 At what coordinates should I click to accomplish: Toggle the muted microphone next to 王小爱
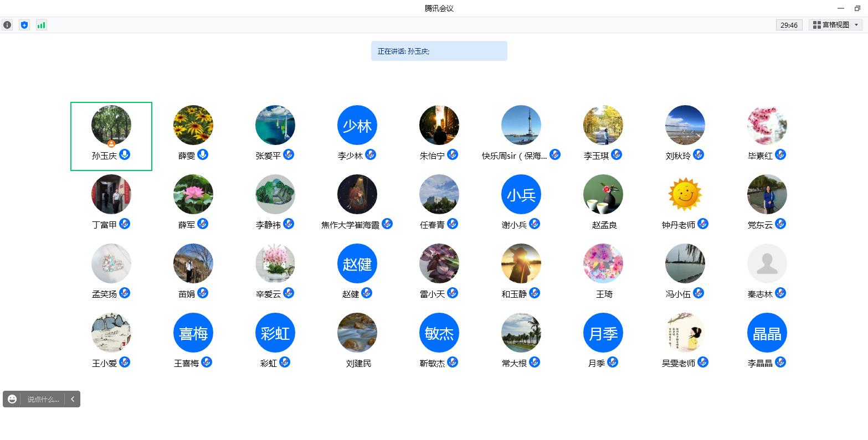click(x=125, y=362)
